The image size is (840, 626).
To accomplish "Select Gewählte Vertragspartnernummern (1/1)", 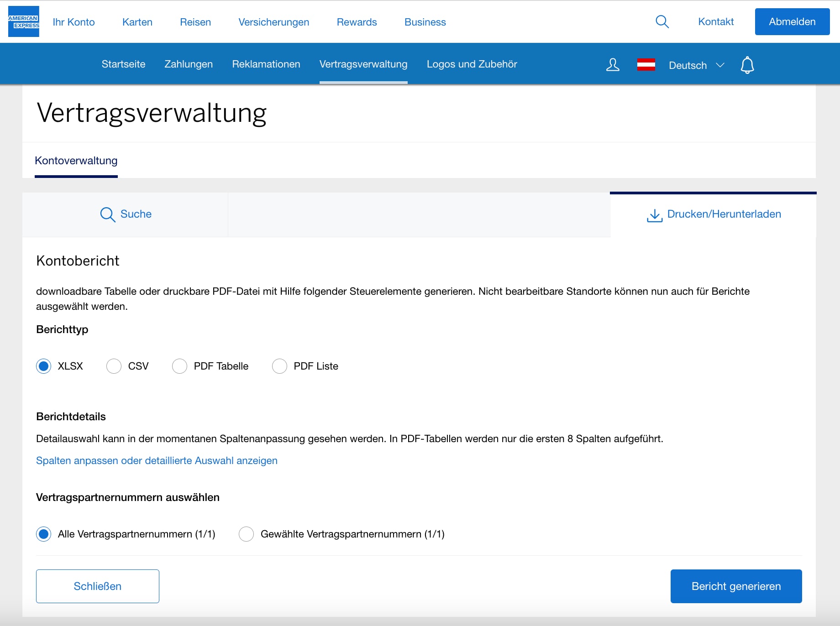I will tap(246, 534).
